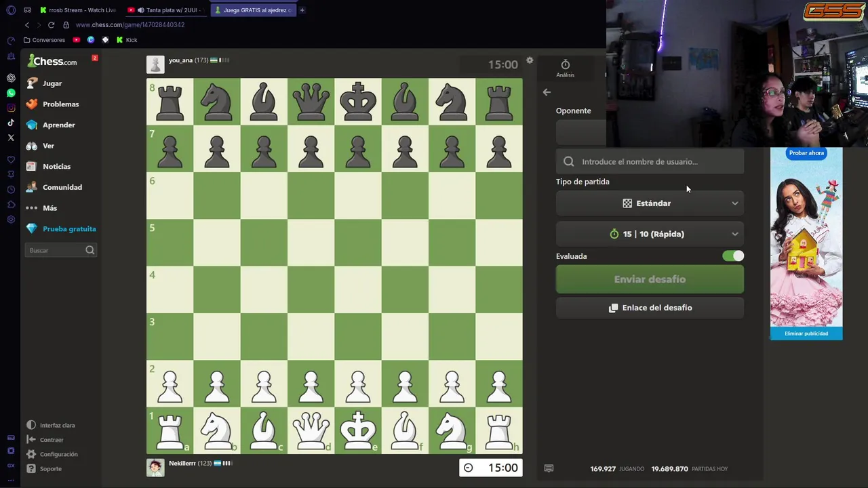The height and width of the screenshot is (488, 868).
Task: Click the Enviar desafío button
Action: (x=650, y=279)
